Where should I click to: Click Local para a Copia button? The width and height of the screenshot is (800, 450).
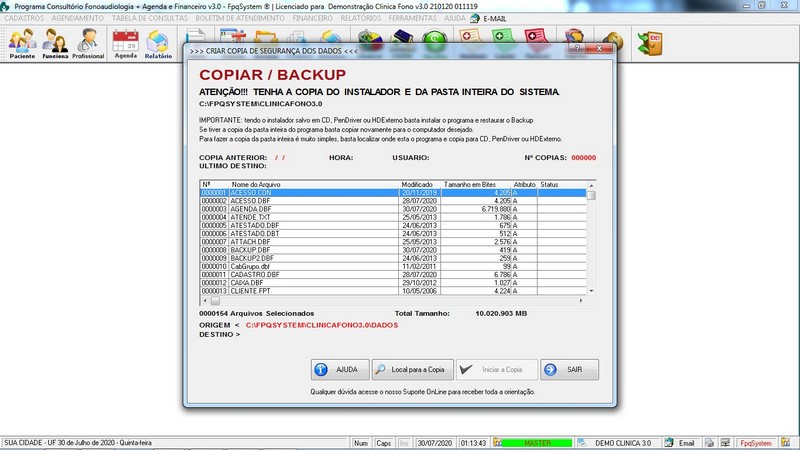pyautogui.click(x=413, y=369)
